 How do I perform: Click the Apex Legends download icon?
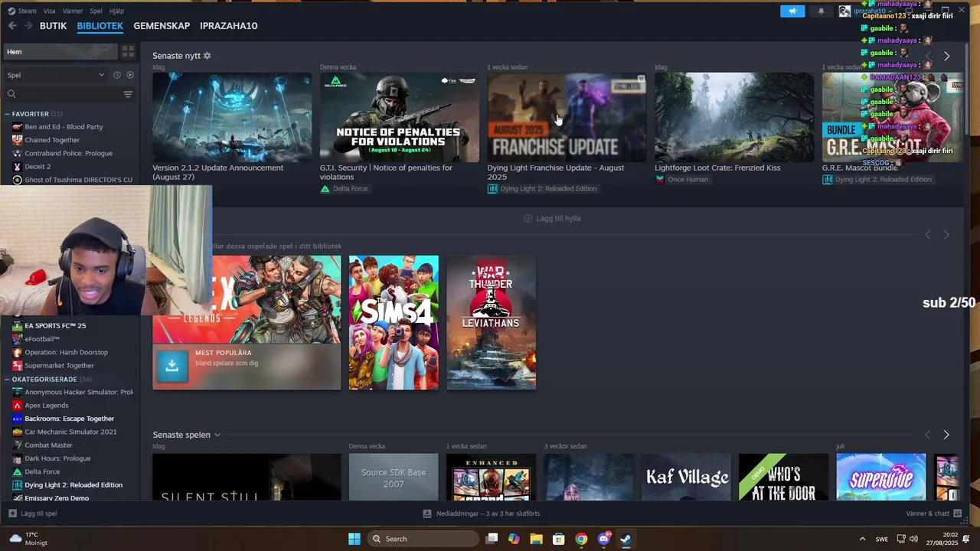click(171, 366)
